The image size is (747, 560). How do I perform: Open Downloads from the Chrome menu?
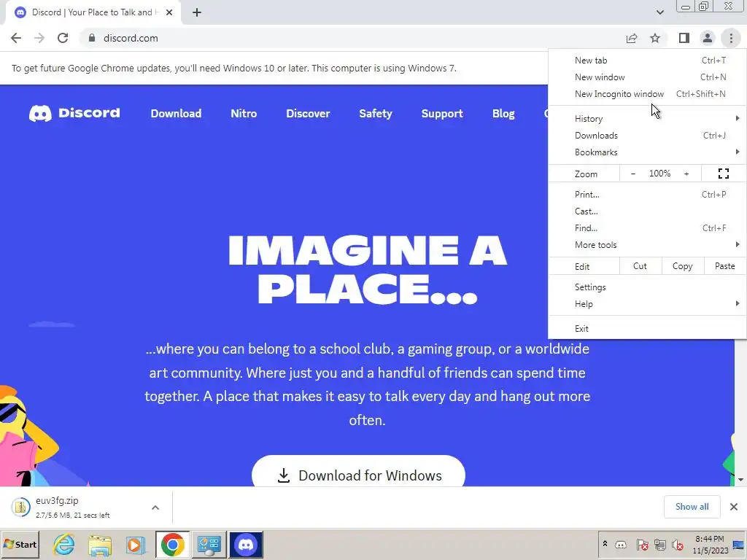[647, 135]
